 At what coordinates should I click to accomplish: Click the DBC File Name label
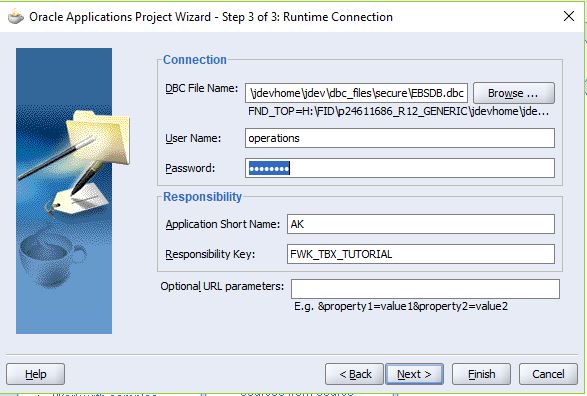point(201,88)
